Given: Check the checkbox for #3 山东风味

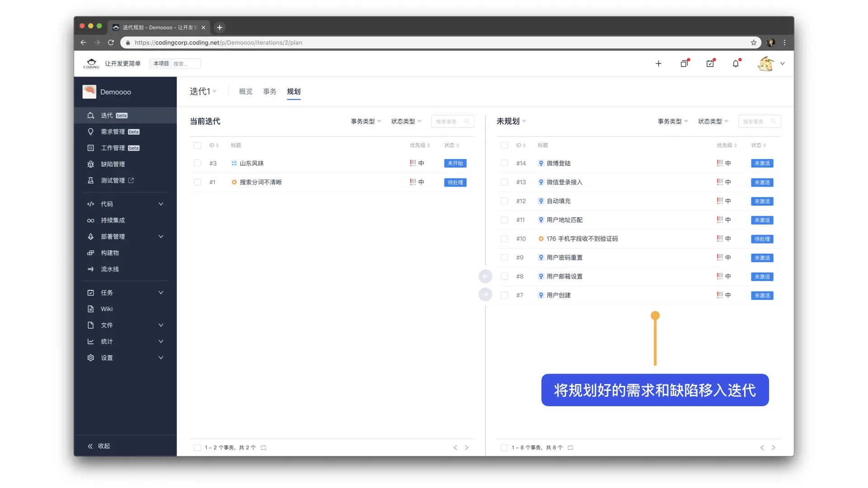Looking at the screenshot, I should (x=198, y=163).
